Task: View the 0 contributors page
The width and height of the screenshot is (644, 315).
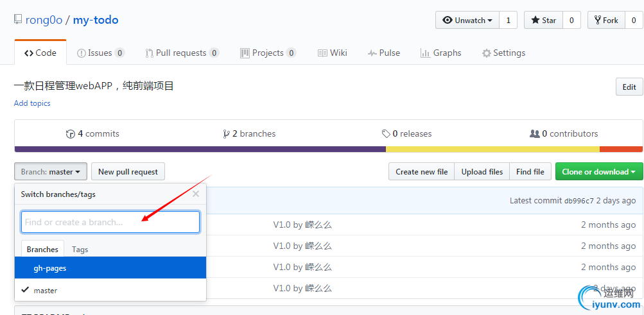Action: 564,133
